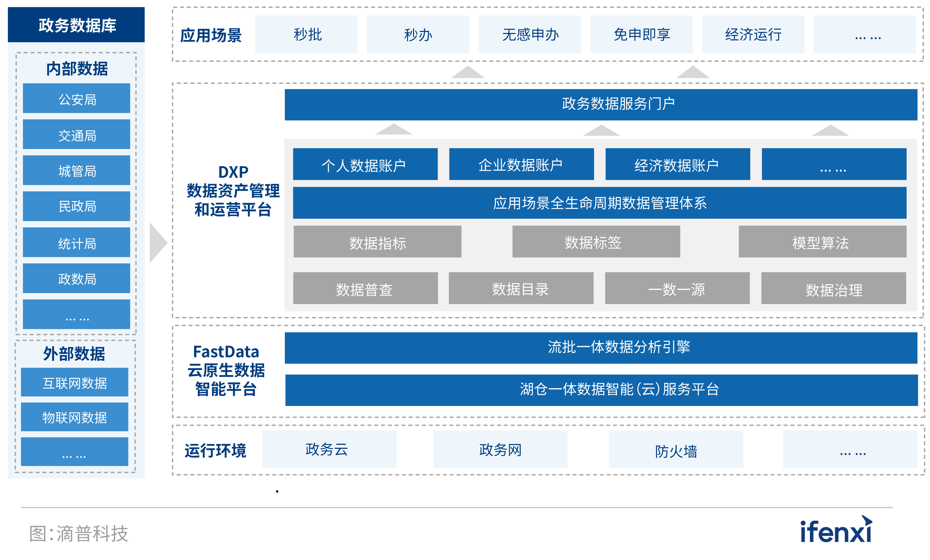Click the 统计局 internal data block
Viewport: 930px width, 560px height.
tap(76, 243)
